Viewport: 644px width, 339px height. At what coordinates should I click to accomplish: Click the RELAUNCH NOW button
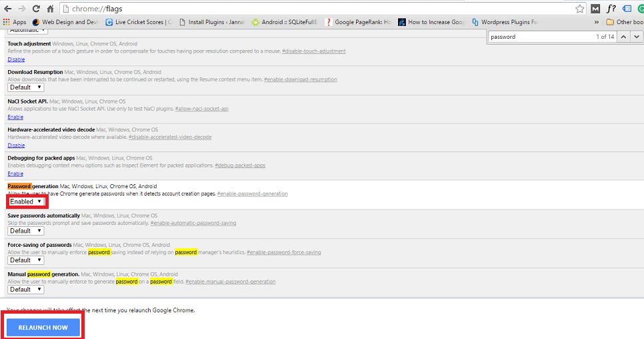pyautogui.click(x=43, y=328)
